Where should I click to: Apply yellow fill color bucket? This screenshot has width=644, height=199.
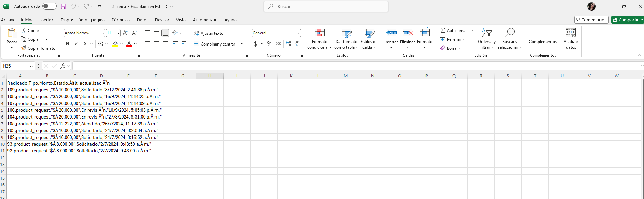pyautogui.click(x=115, y=44)
